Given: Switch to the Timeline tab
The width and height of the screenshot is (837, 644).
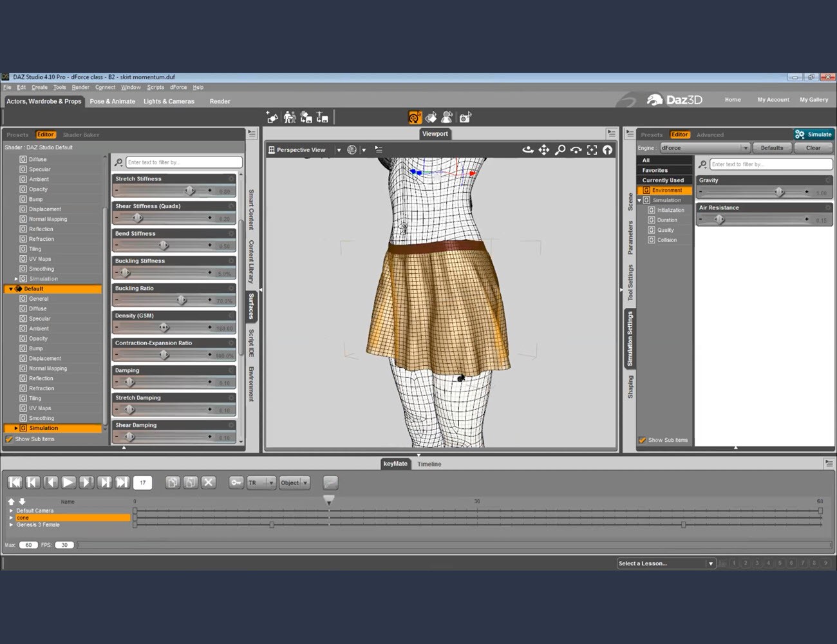Looking at the screenshot, I should pyautogui.click(x=429, y=464).
